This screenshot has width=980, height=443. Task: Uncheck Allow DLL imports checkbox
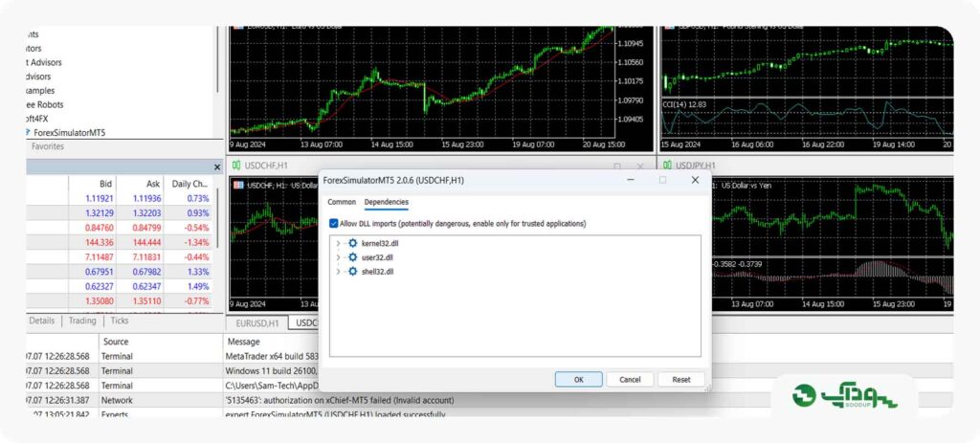click(334, 223)
